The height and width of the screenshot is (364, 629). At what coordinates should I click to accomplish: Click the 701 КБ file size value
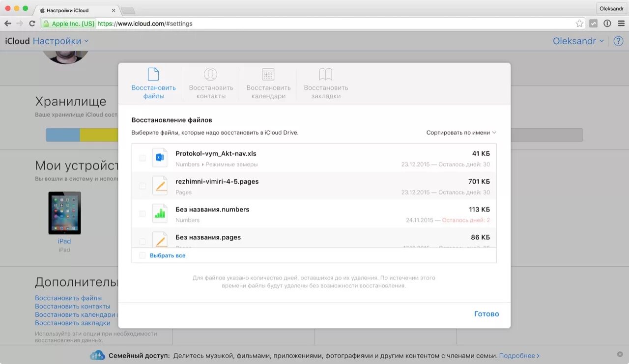479,181
